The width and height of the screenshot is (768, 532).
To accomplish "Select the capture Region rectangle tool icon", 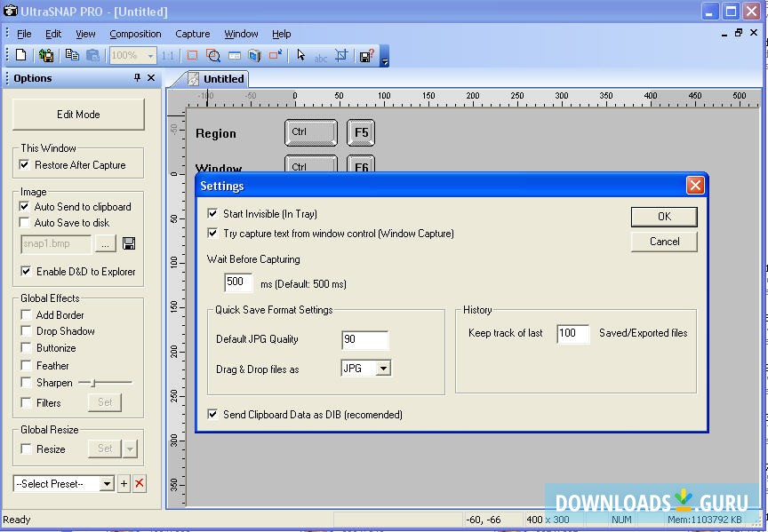I will [x=192, y=56].
